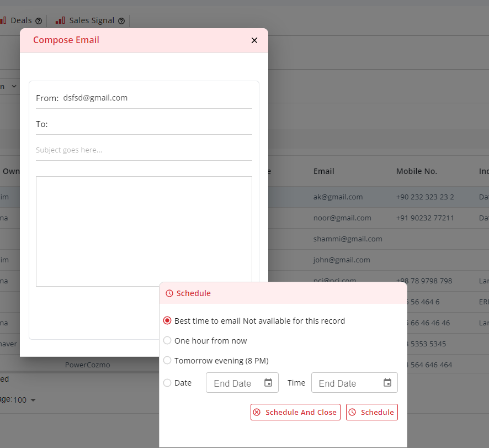Click the Sales Signal bar chart icon
The width and height of the screenshot is (489, 448).
60,20
